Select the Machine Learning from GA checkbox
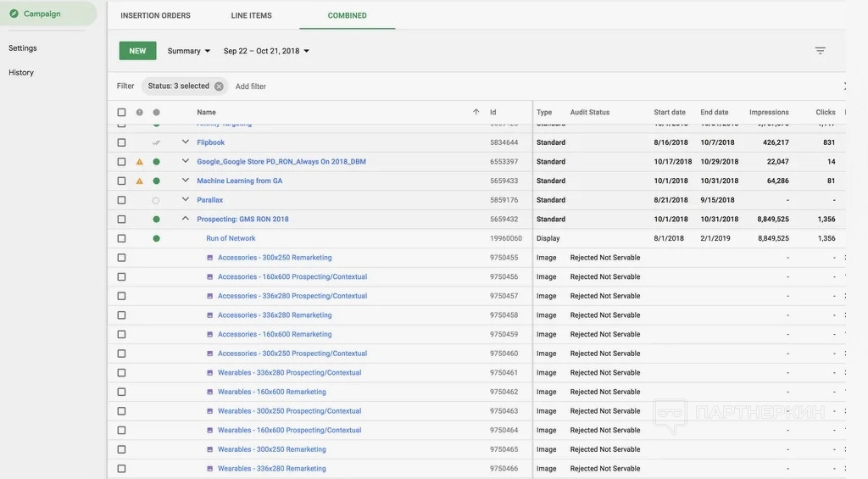This screenshot has height=479, width=868. 121,181
